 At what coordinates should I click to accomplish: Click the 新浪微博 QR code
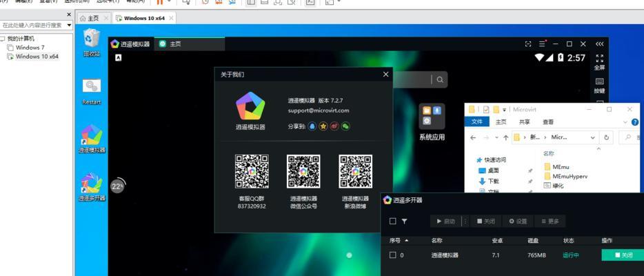(x=355, y=172)
